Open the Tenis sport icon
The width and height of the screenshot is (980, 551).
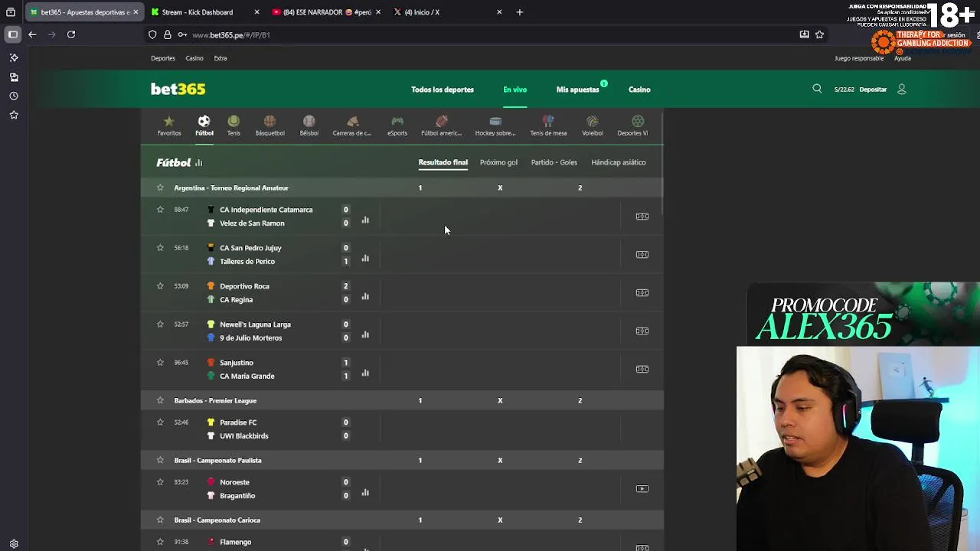pyautogui.click(x=234, y=126)
